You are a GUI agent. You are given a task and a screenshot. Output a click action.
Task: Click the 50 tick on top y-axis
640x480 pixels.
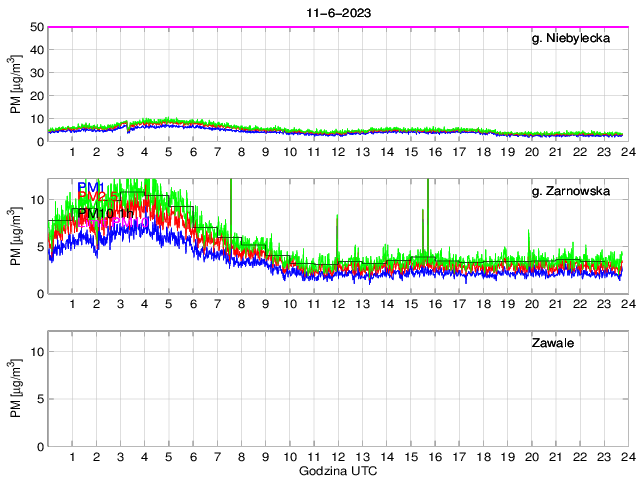pyautogui.click(x=35, y=27)
